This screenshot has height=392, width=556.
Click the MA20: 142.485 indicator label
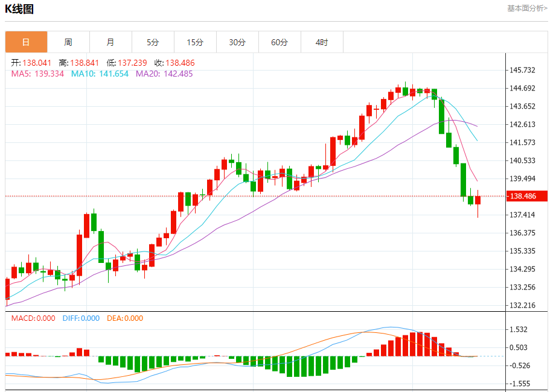pos(164,74)
